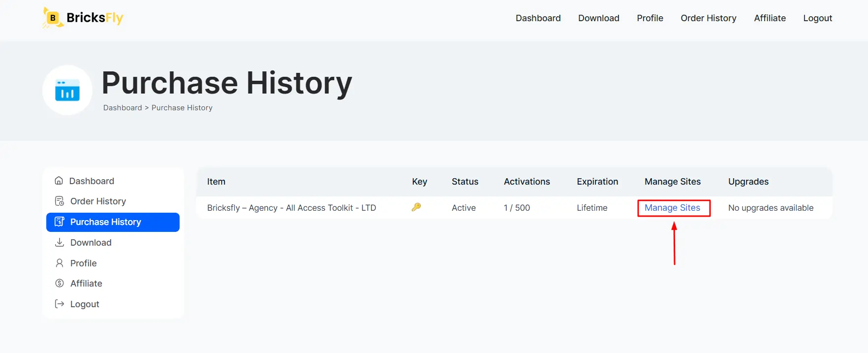Screen dimensions: 868x353
Task: Click the Purchase History chart icon
Action: tap(67, 90)
